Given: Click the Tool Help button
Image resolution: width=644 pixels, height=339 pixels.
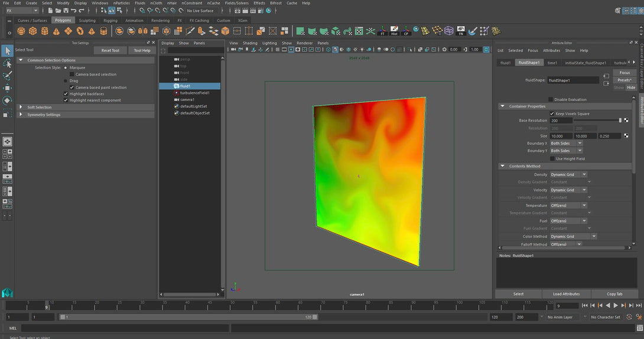Looking at the screenshot, I should 142,50.
